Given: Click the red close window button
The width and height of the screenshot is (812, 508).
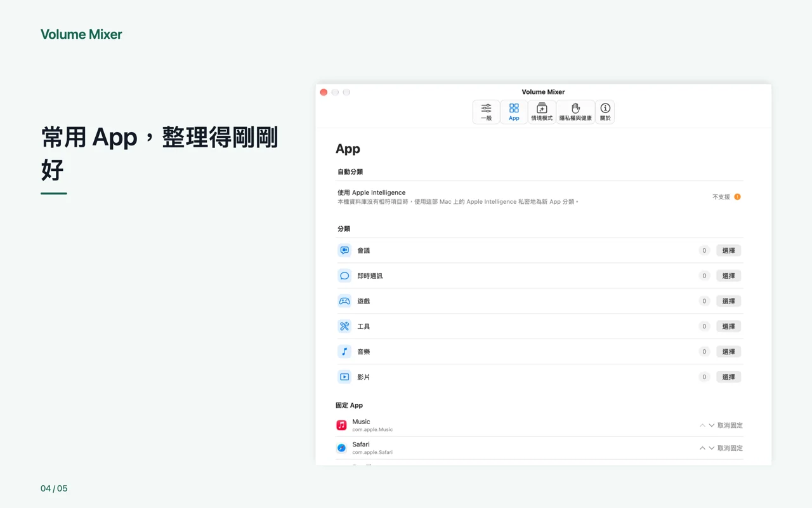Looking at the screenshot, I should pyautogui.click(x=324, y=92).
